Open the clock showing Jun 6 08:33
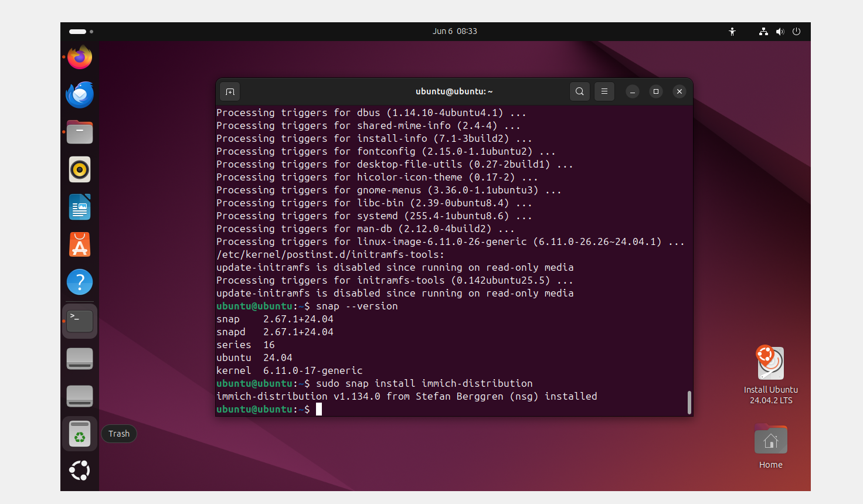 [x=455, y=32]
